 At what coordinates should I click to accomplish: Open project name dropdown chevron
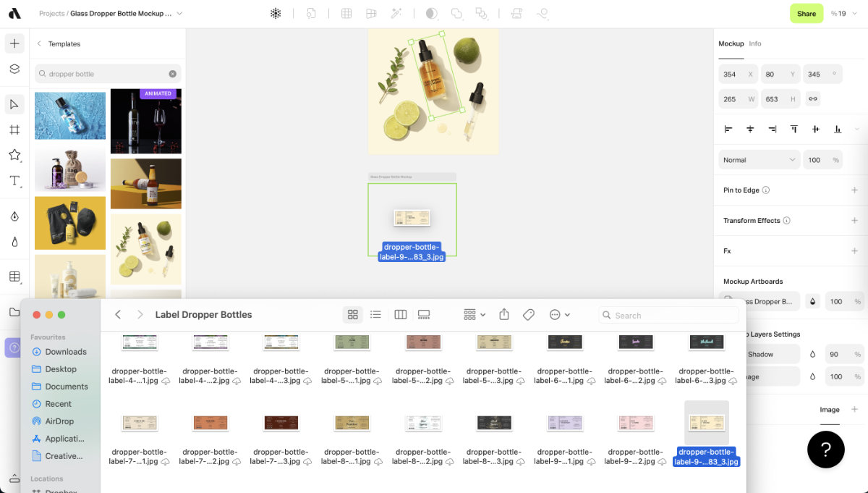(179, 13)
